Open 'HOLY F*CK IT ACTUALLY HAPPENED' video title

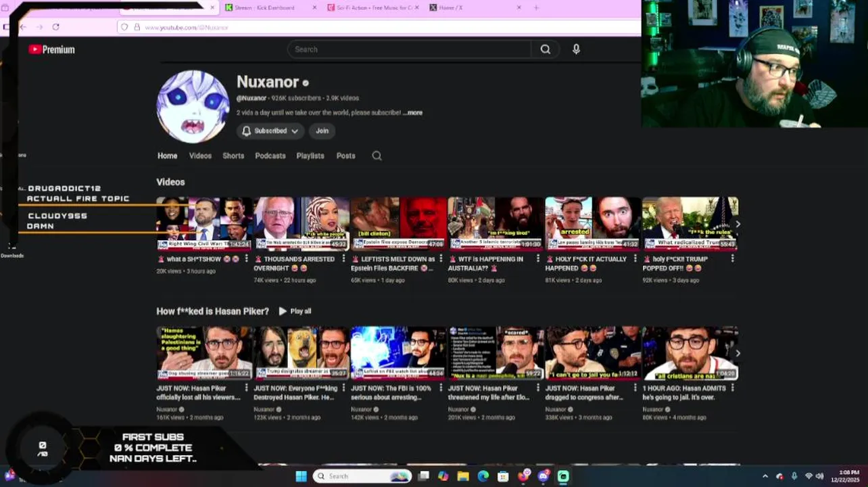(x=587, y=264)
